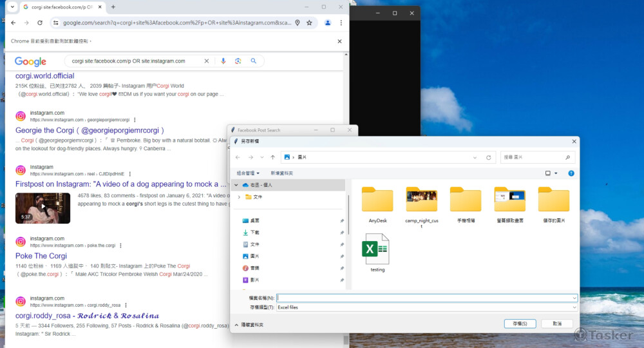Click 新增資料夾 to create a folder

click(x=281, y=173)
